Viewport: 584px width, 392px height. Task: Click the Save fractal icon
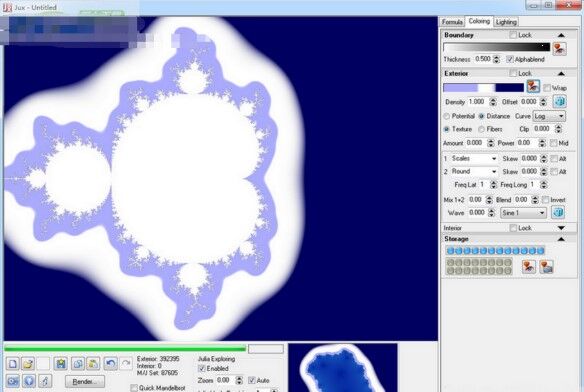(61, 364)
